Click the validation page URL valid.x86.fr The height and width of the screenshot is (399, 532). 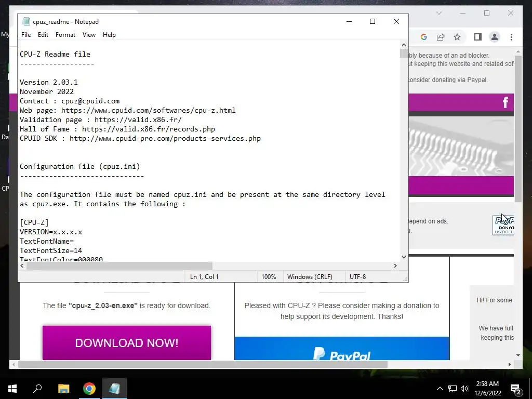tap(138, 120)
